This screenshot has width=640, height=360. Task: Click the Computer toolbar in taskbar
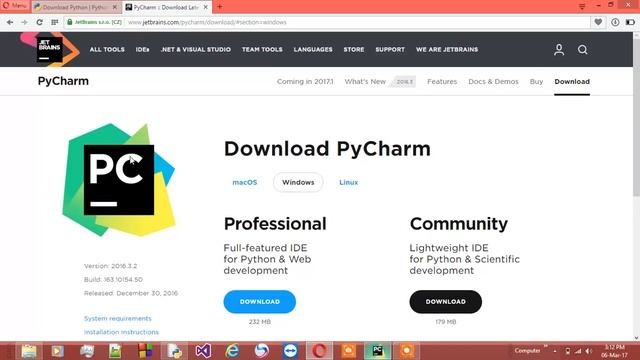527,351
